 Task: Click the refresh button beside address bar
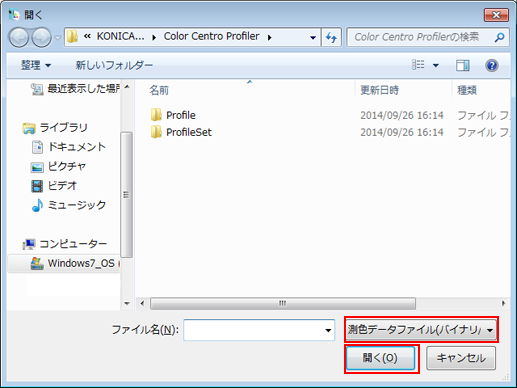331,37
